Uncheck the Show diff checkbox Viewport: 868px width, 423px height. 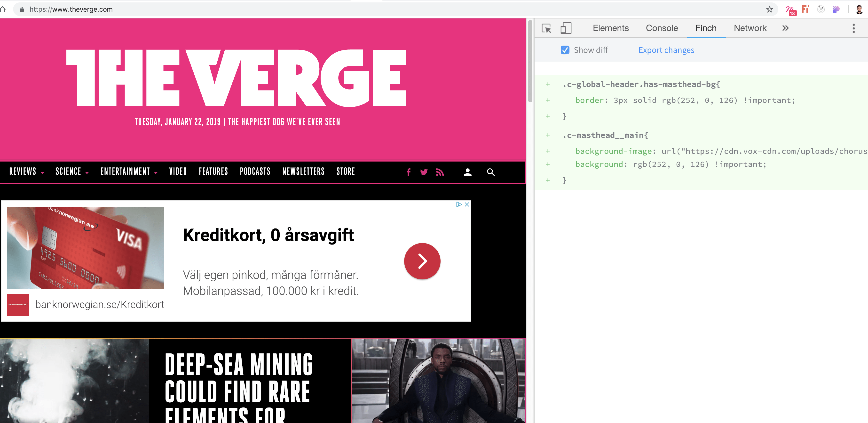[x=565, y=50]
